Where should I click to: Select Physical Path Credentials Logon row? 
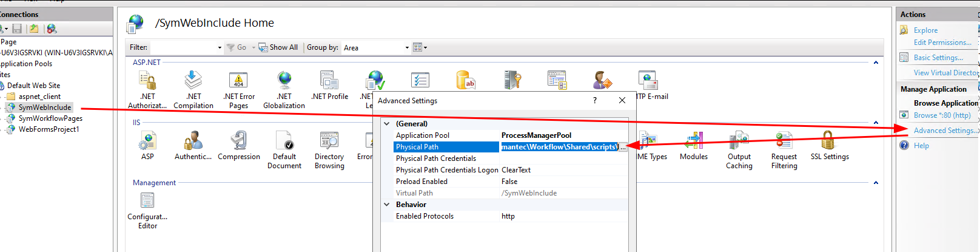click(506, 170)
